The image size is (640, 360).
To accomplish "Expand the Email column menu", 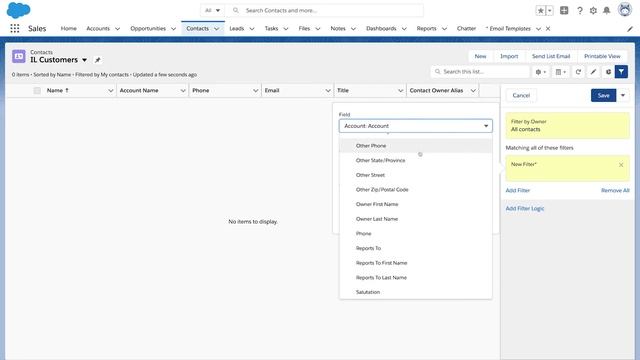I will pos(328,91).
